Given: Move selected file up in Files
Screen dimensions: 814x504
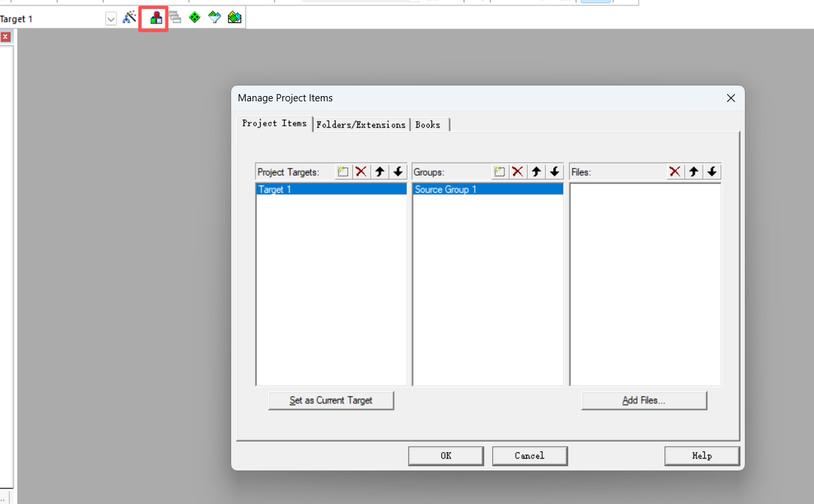Looking at the screenshot, I should coord(693,172).
